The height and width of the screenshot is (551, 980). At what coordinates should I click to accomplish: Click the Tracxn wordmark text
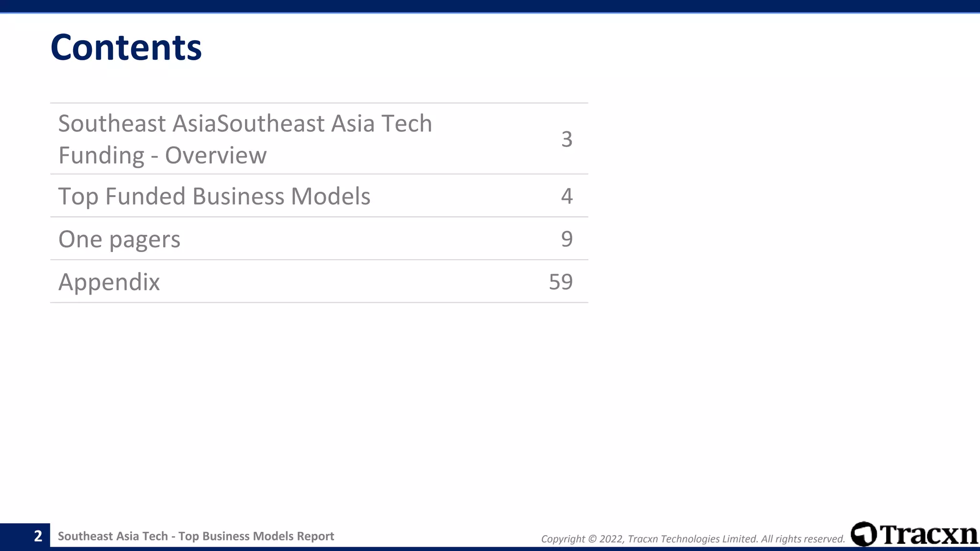click(928, 535)
